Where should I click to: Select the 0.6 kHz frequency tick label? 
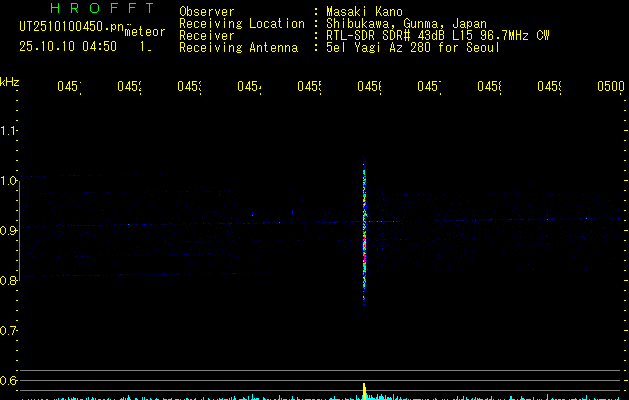[9, 381]
